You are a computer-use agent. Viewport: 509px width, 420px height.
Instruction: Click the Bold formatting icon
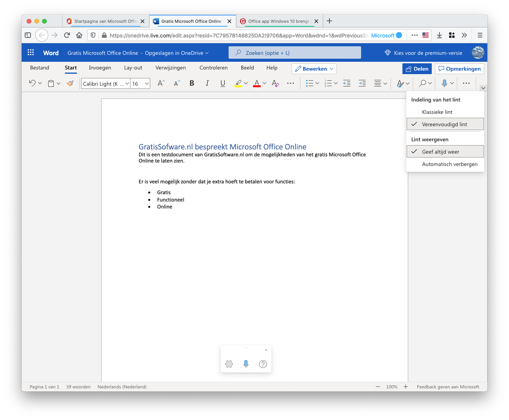(192, 83)
